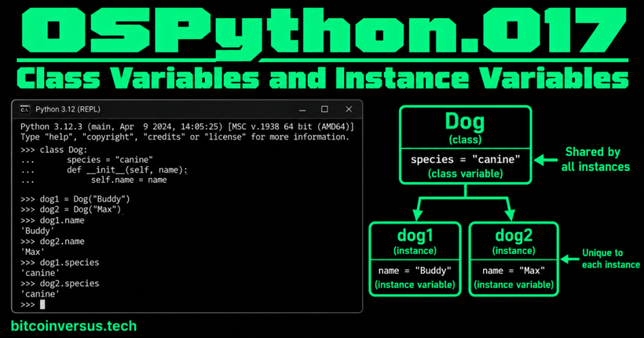Click the "(class)" label under Dog
The image size is (644, 338).
click(465, 140)
